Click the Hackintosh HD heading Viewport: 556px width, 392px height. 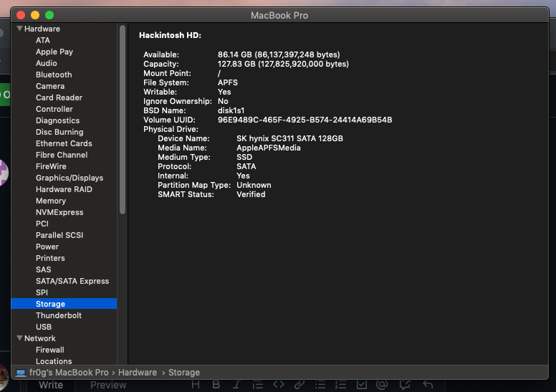(x=170, y=35)
